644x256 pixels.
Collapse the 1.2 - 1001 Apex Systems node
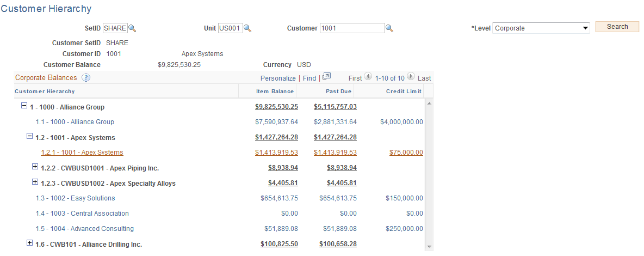point(29,137)
